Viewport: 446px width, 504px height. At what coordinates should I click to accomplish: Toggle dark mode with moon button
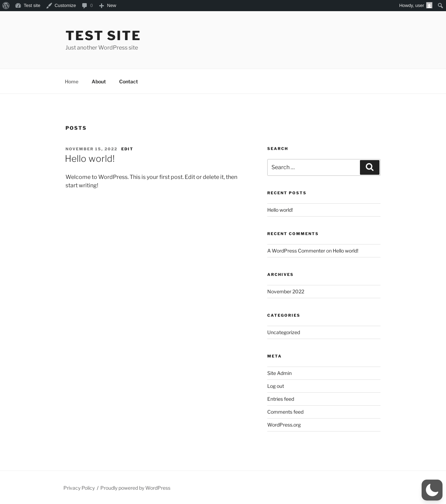[432, 490]
